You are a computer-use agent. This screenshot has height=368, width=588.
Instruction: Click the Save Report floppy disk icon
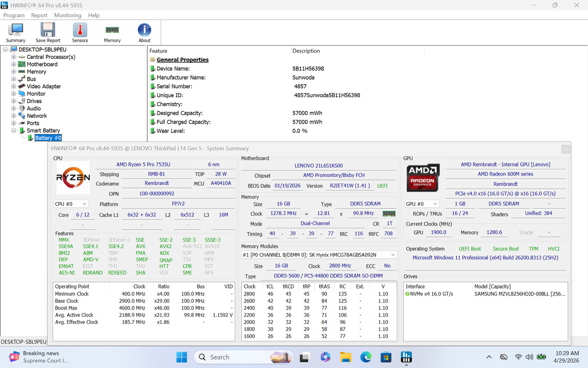pos(48,29)
